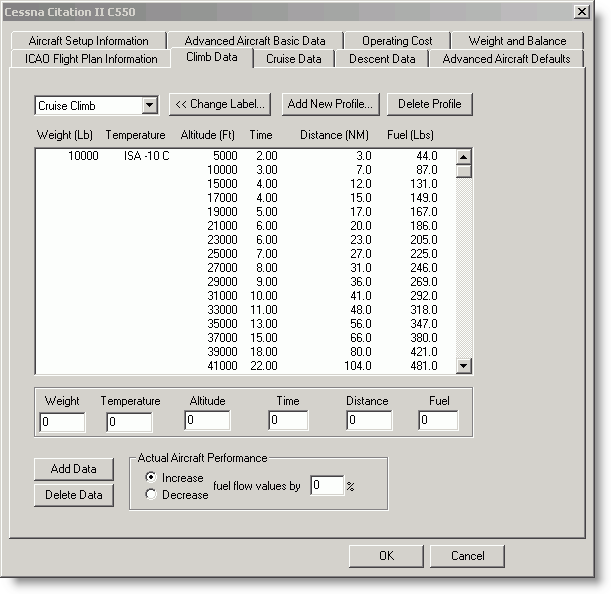This screenshot has width=611, height=594.
Task: Select the 10000 weight cell
Action: [x=83, y=156]
